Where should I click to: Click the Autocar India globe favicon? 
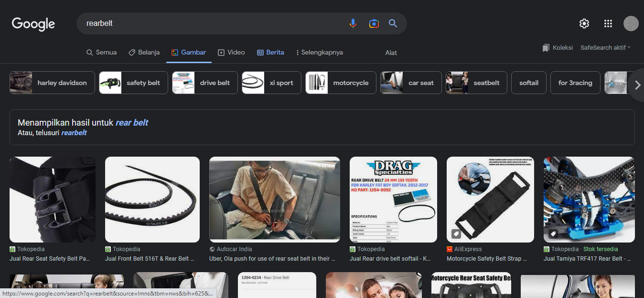[212, 249]
